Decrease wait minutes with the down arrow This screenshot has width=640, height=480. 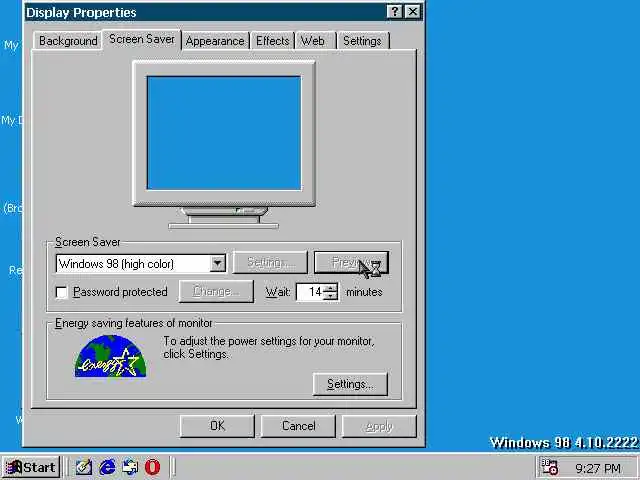click(x=331, y=296)
